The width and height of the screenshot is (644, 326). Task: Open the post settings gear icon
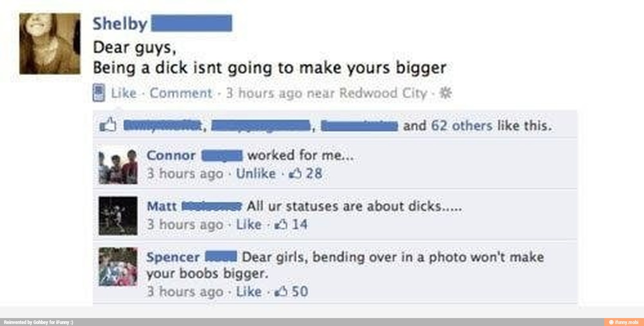445,93
